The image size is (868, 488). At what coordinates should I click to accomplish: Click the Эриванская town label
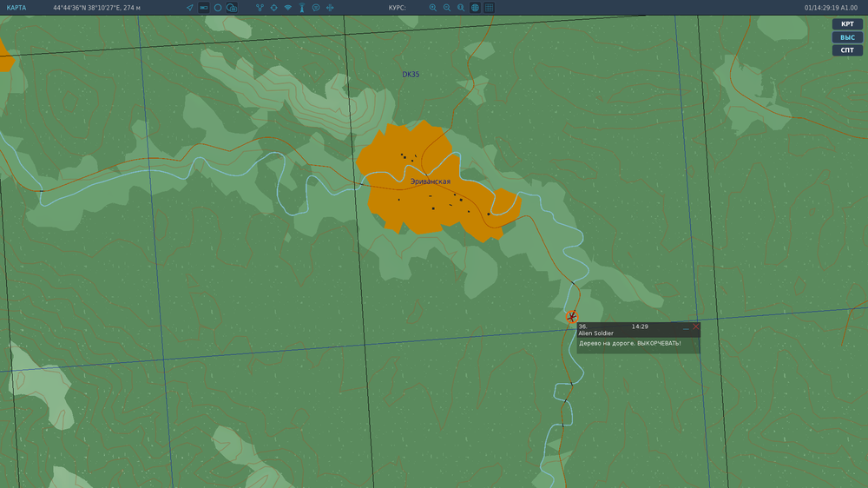(431, 181)
